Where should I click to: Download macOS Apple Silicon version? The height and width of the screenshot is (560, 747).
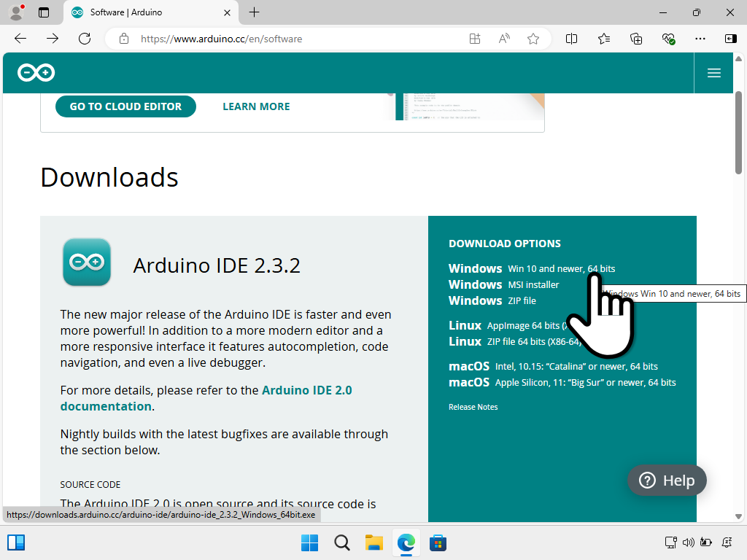coord(562,383)
